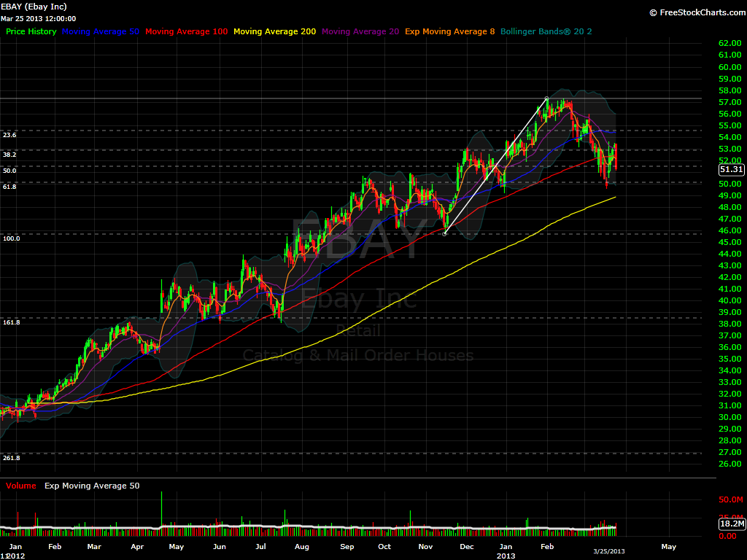
Task: Click the 23.6 Fibonacci level label
Action: (9, 135)
